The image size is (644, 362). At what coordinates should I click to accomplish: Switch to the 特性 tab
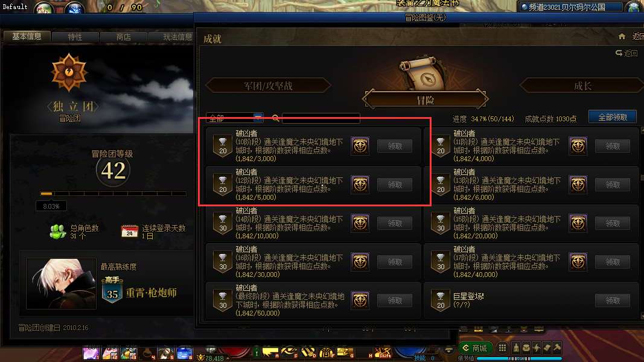point(75,37)
